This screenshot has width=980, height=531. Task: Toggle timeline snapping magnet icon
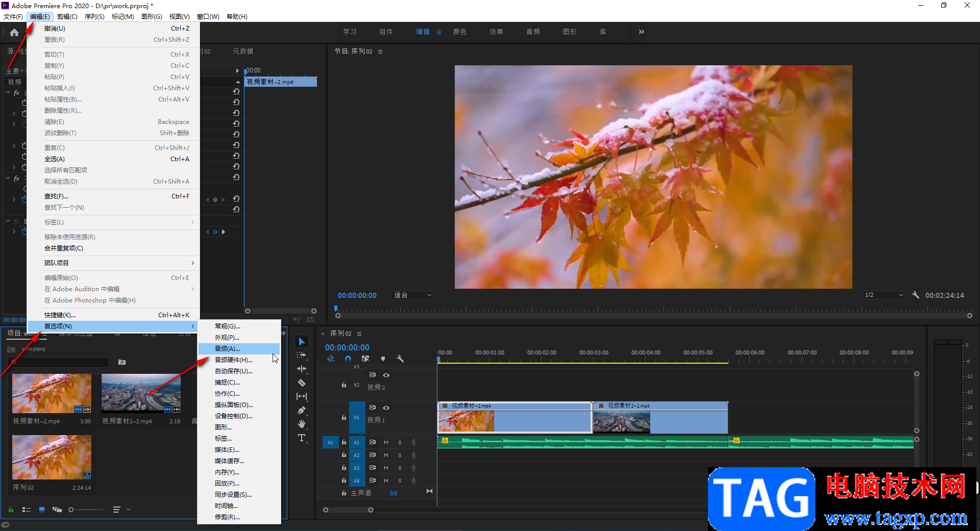click(x=348, y=359)
